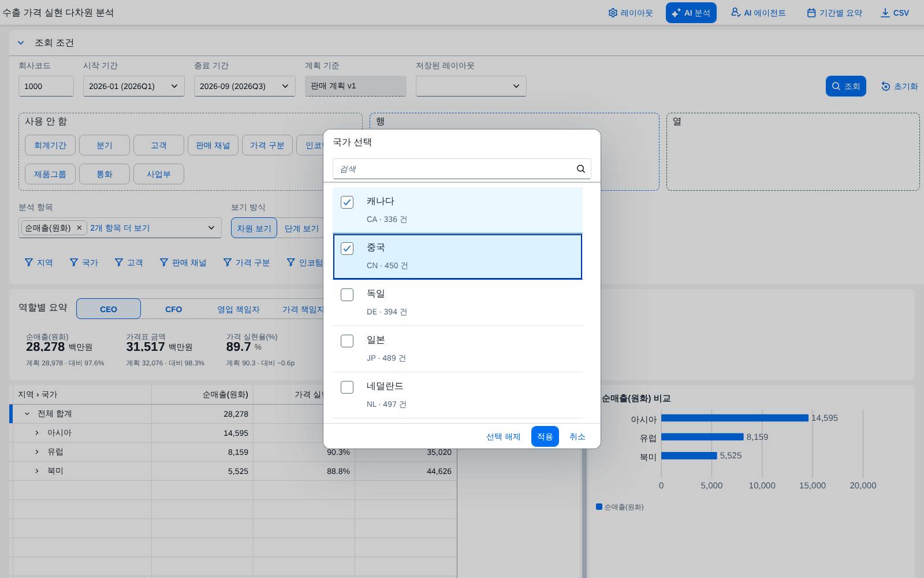Viewport: 924px width, 578px height.
Task: Click the 2개 항목 더 보기 link
Action: point(120,228)
